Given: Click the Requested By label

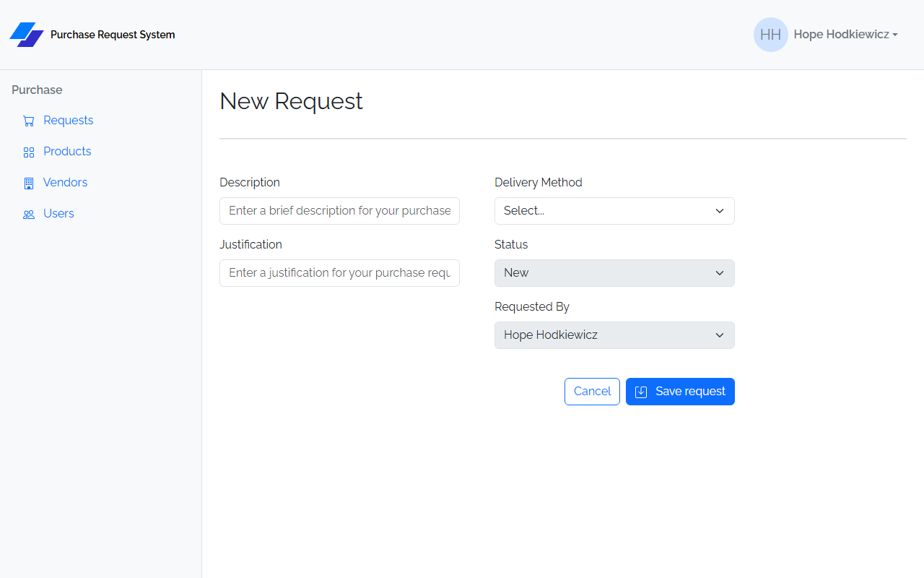Looking at the screenshot, I should point(532,307).
